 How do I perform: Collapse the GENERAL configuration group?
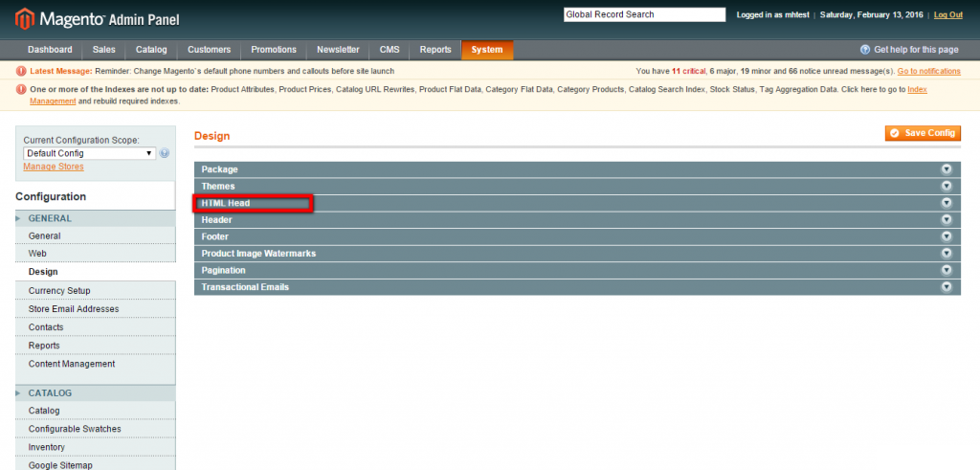point(96,219)
